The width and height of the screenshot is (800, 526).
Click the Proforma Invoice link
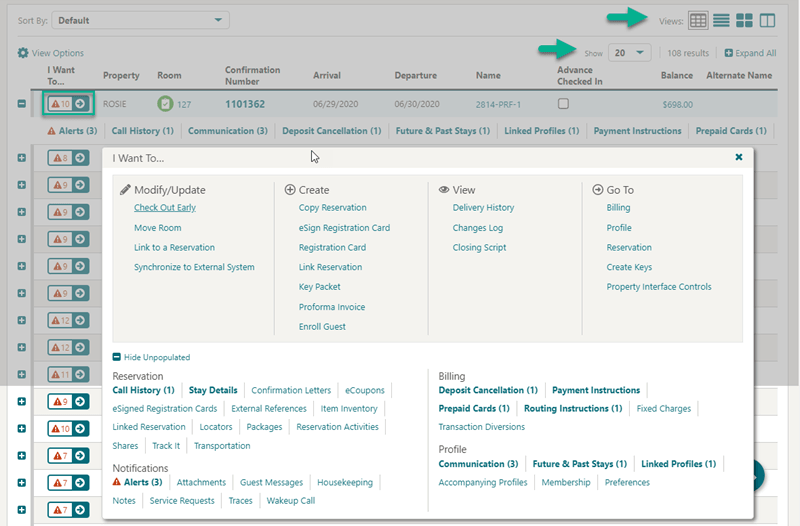pos(332,307)
